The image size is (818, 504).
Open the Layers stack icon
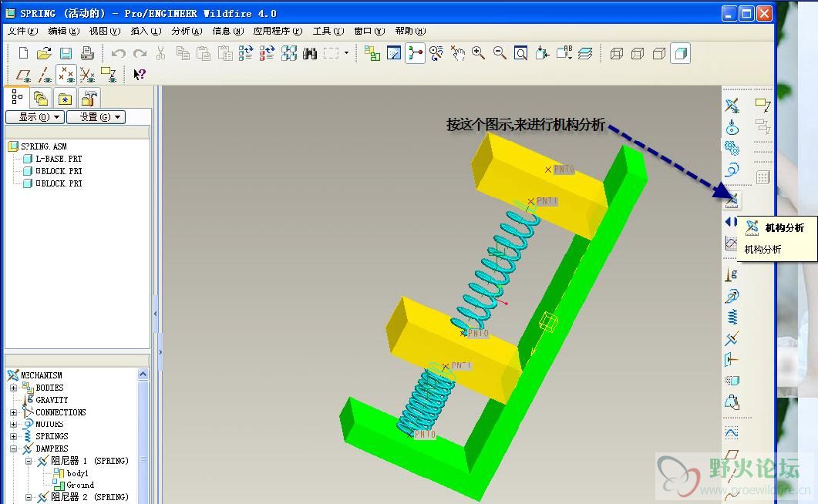coord(585,53)
